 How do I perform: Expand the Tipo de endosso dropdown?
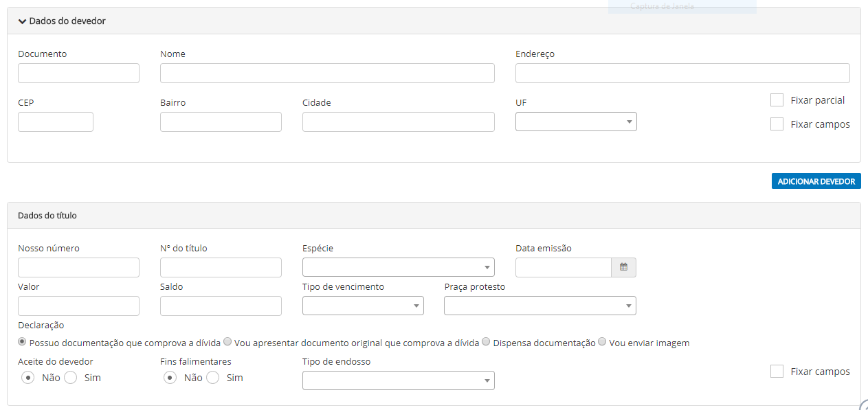point(398,380)
